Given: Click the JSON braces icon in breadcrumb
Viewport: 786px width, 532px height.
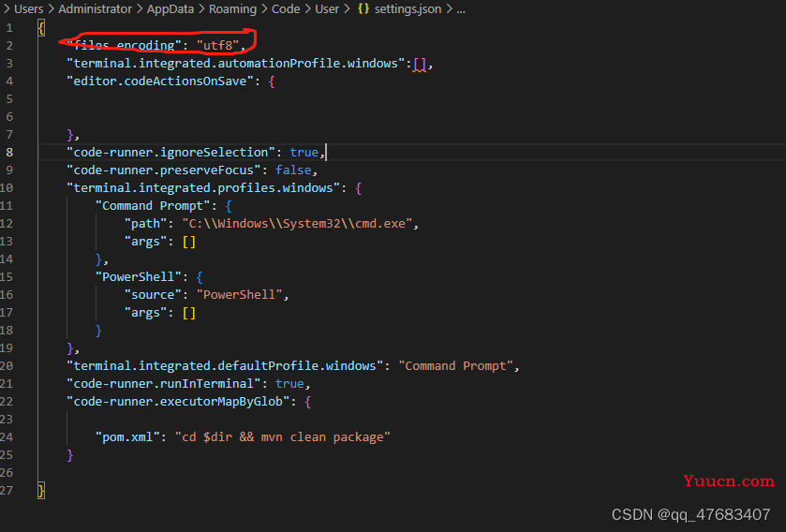Looking at the screenshot, I should (x=363, y=9).
